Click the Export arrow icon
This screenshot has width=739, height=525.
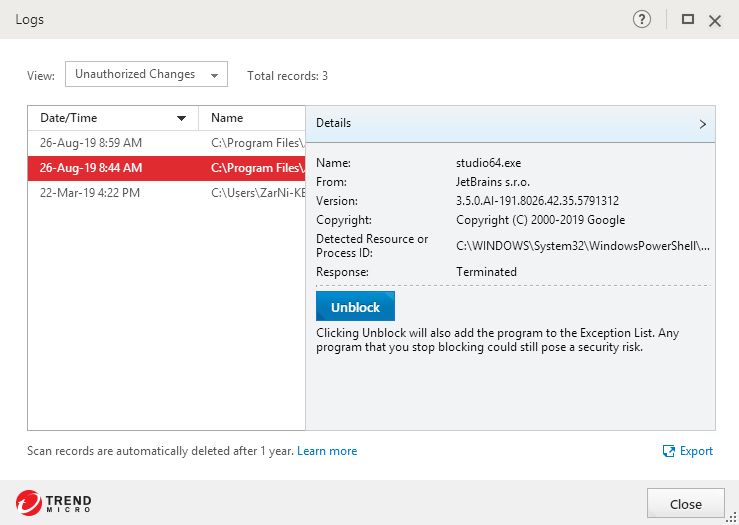point(668,451)
